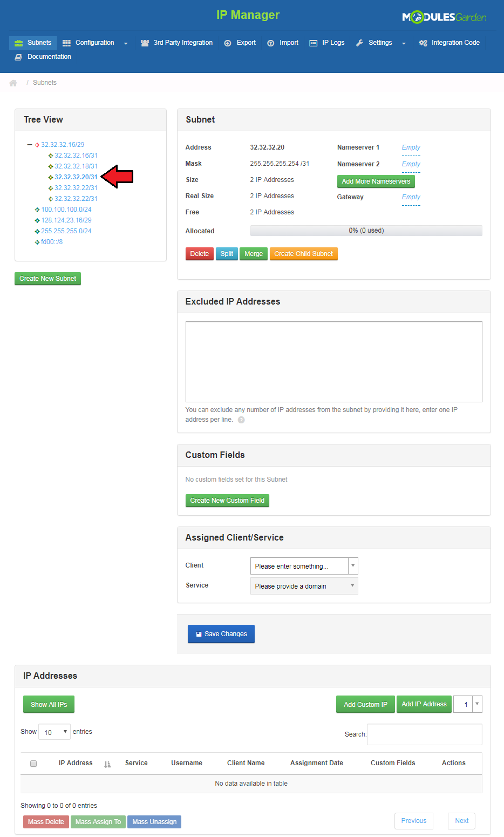Open 3rd Party Integration menu item
Image resolution: width=504 pixels, height=837 pixels.
(176, 43)
